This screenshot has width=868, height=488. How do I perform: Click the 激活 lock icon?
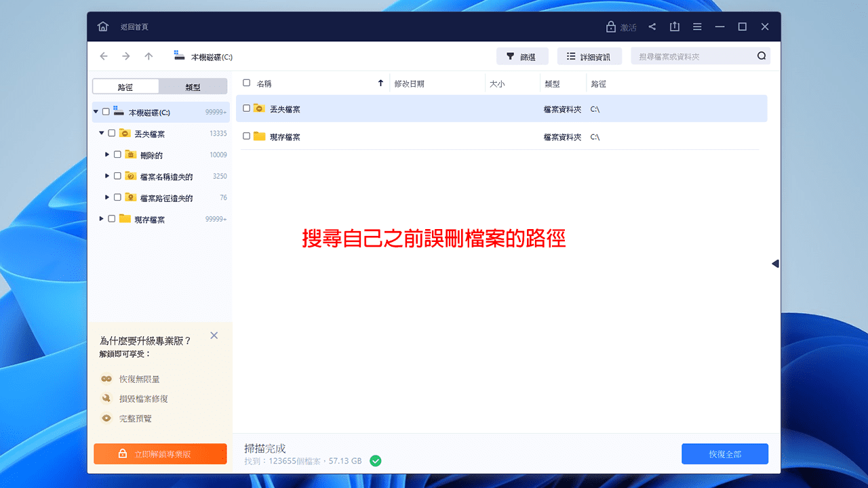point(610,26)
